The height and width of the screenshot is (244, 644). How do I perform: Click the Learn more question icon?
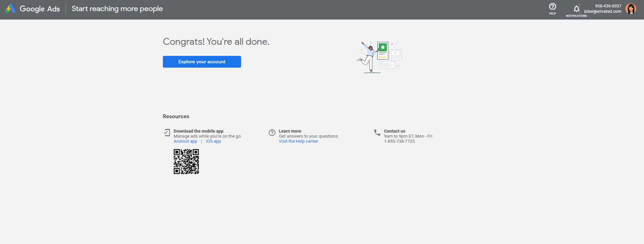[x=272, y=133]
